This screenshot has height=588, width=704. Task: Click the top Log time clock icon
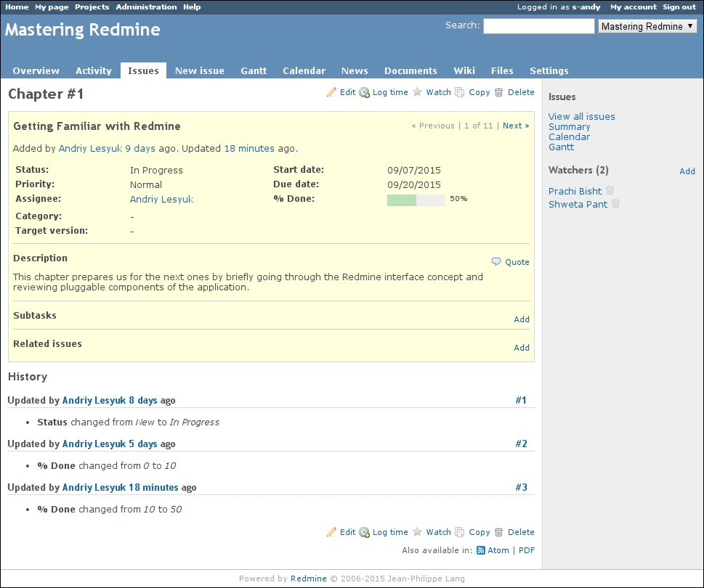coord(365,93)
